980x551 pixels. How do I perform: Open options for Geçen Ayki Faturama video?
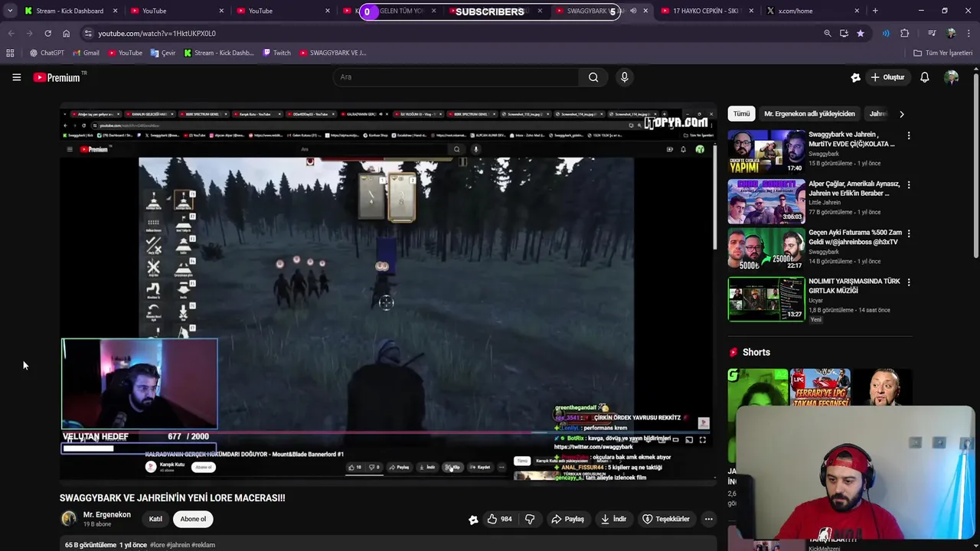(909, 233)
